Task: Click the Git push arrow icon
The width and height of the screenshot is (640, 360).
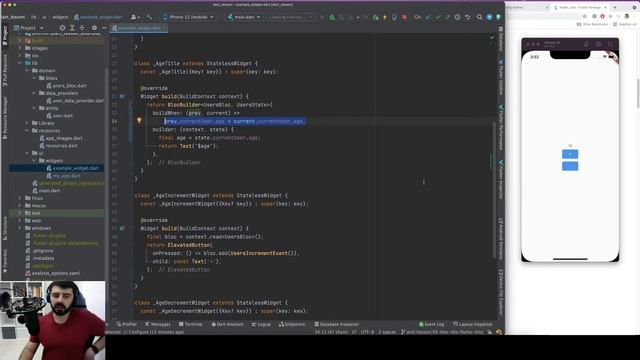Action: pos(447,17)
